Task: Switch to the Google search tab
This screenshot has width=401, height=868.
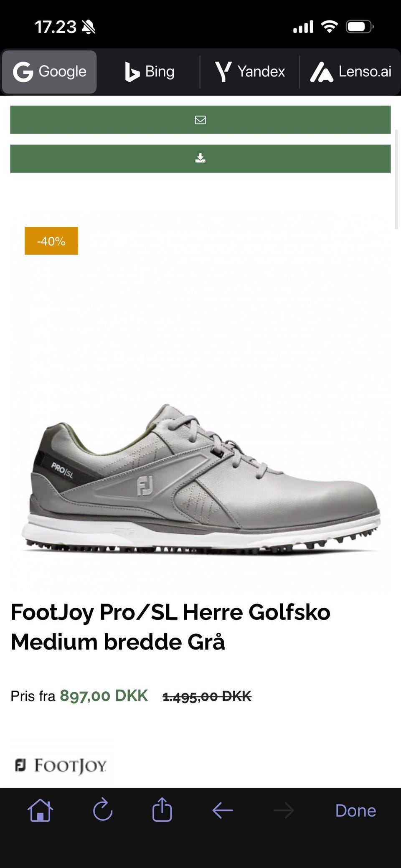Action: (49, 72)
